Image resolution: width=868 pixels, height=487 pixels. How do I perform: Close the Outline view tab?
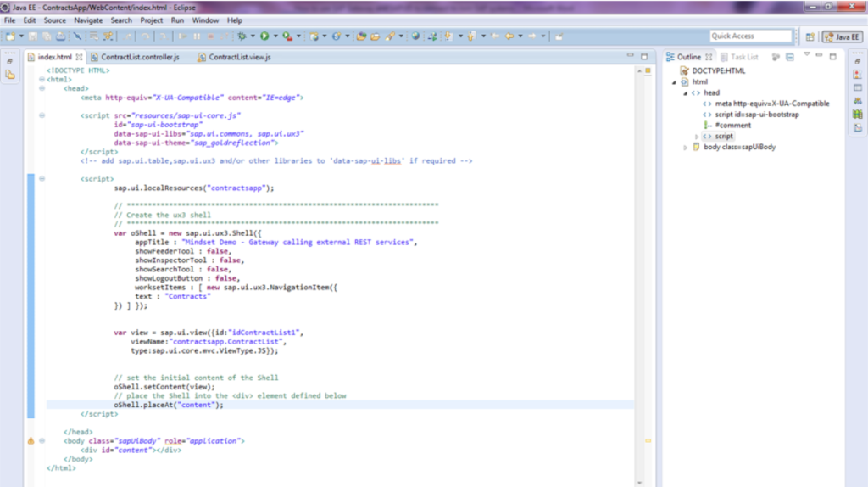click(709, 57)
